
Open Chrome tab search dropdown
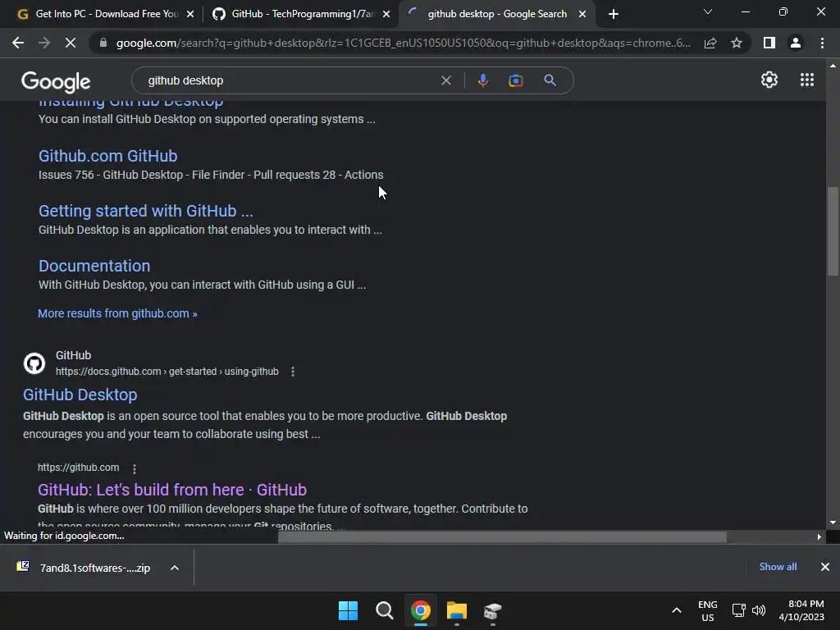708,11
